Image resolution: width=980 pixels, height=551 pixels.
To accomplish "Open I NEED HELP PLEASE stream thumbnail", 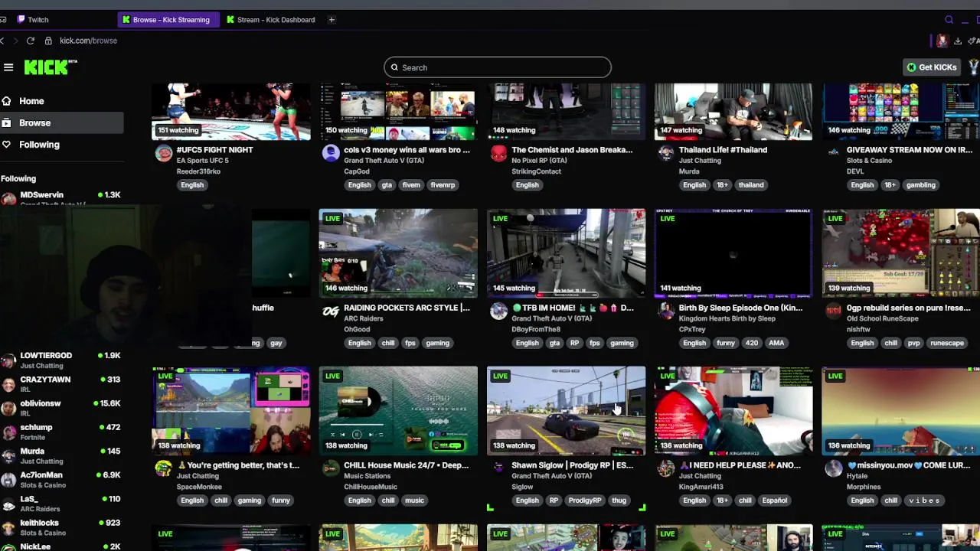I will point(733,411).
